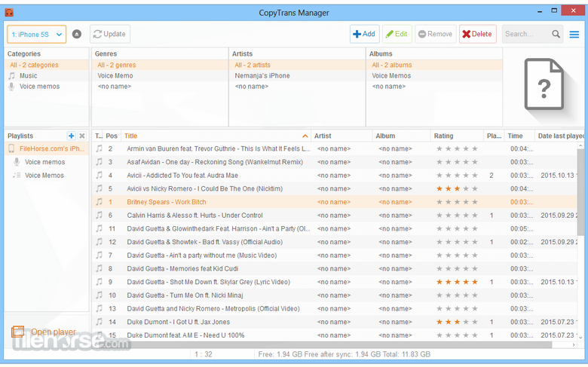Sort by the Artist column header
Screen dimensions: 588x367
tap(341, 136)
